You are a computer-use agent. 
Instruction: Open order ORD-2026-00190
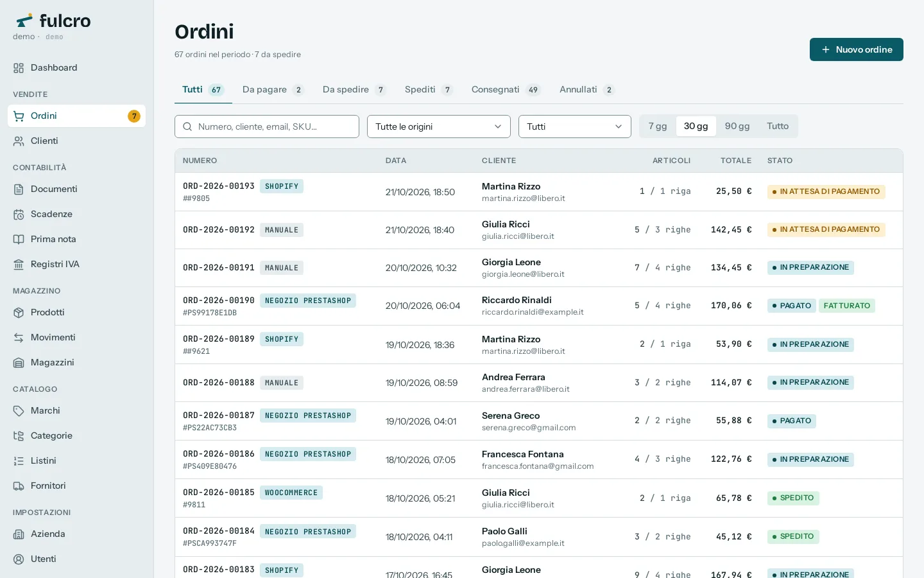(219, 301)
